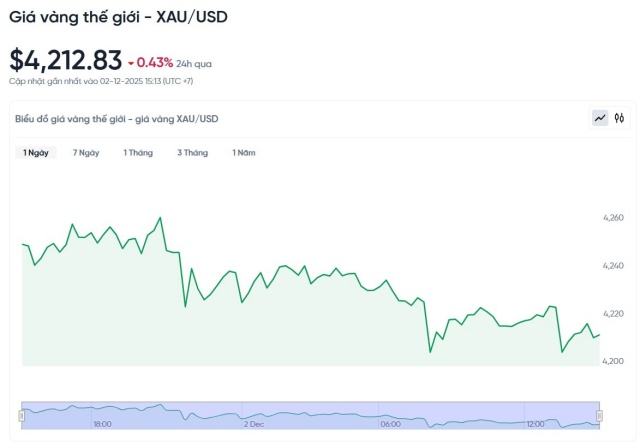Viewport: 640px width, 448px height.
Task: Select the 7 Ngày time range
Action: [86, 153]
